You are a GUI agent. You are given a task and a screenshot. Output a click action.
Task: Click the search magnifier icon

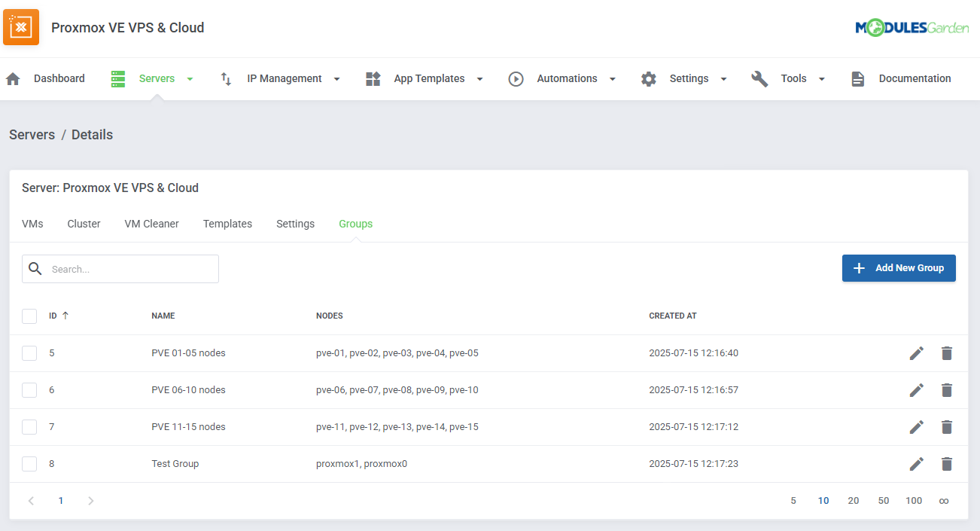[35, 268]
